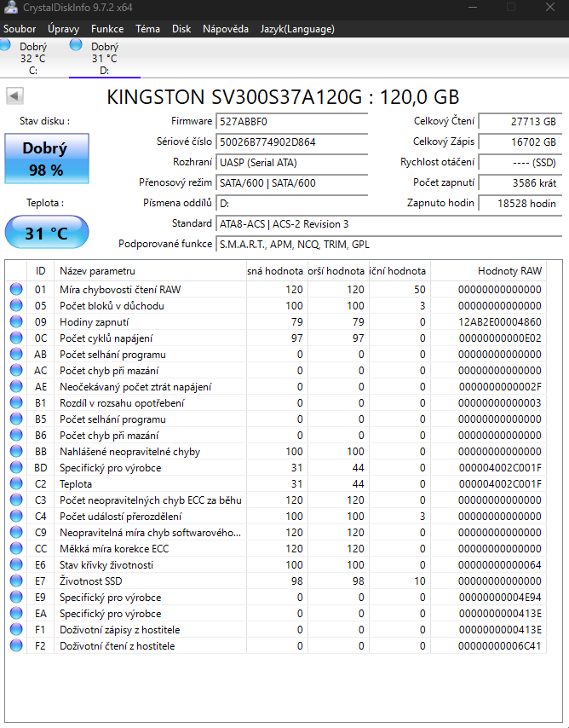Select Doživotní čtení z hostitele row
Image resolution: width=569 pixels, height=728 pixels.
pyautogui.click(x=276, y=646)
